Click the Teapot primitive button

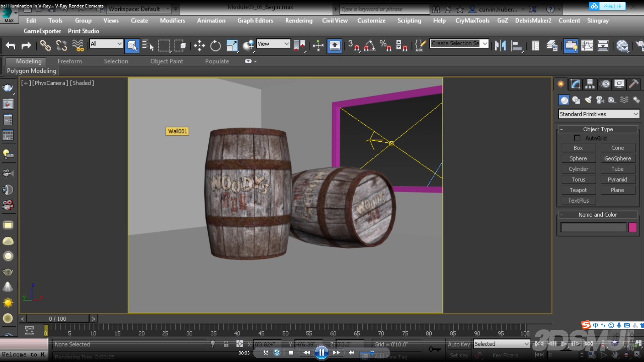pyautogui.click(x=578, y=190)
